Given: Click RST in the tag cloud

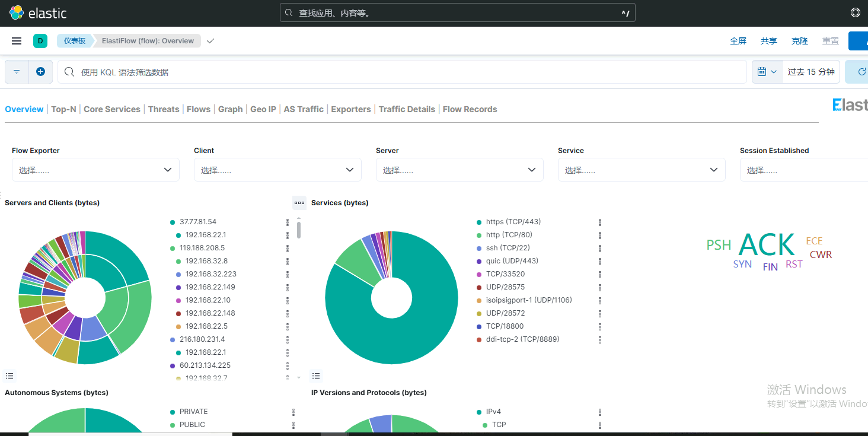Looking at the screenshot, I should (x=794, y=264).
